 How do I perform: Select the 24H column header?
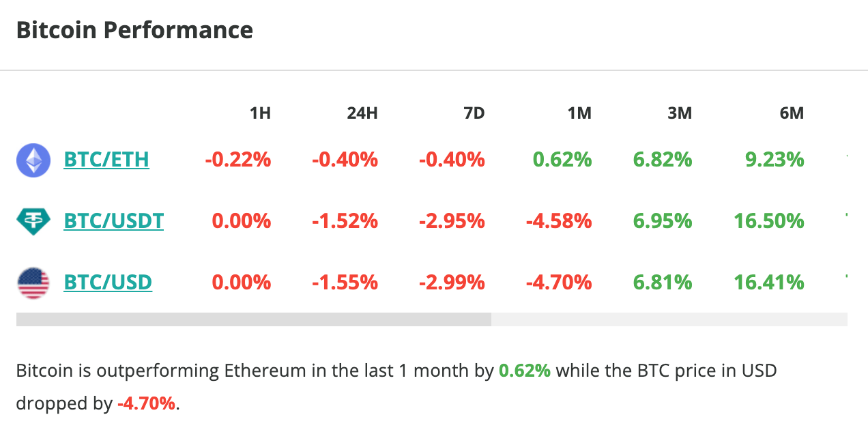362,113
